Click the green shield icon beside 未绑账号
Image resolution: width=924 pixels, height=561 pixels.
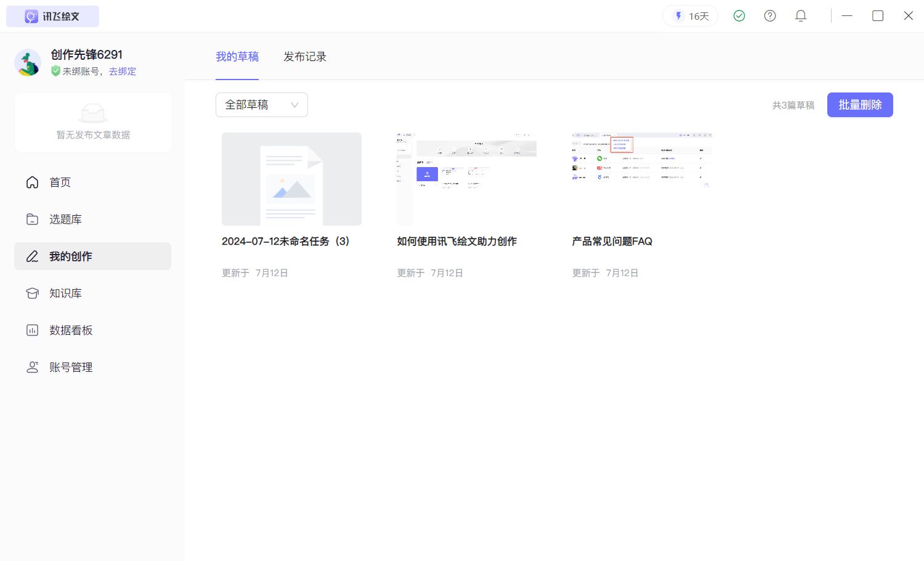[x=55, y=71]
